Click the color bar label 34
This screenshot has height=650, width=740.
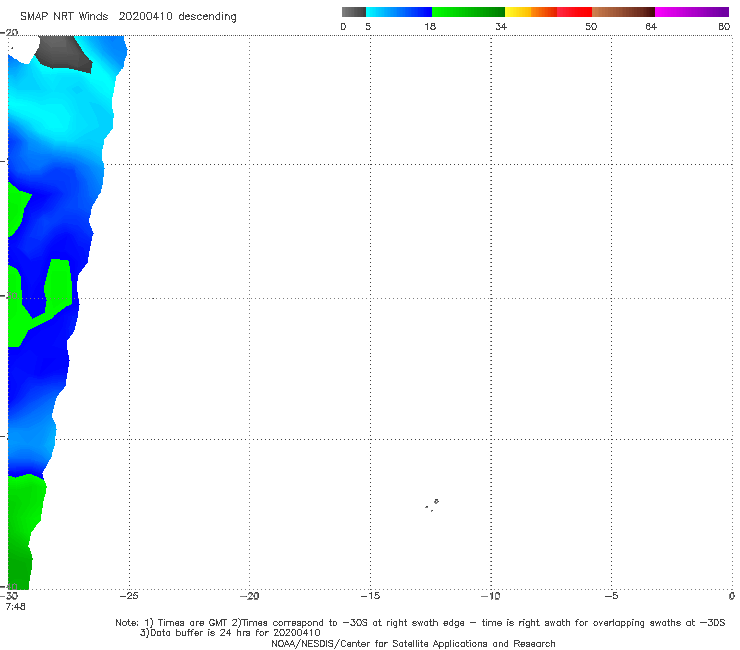[501, 26]
